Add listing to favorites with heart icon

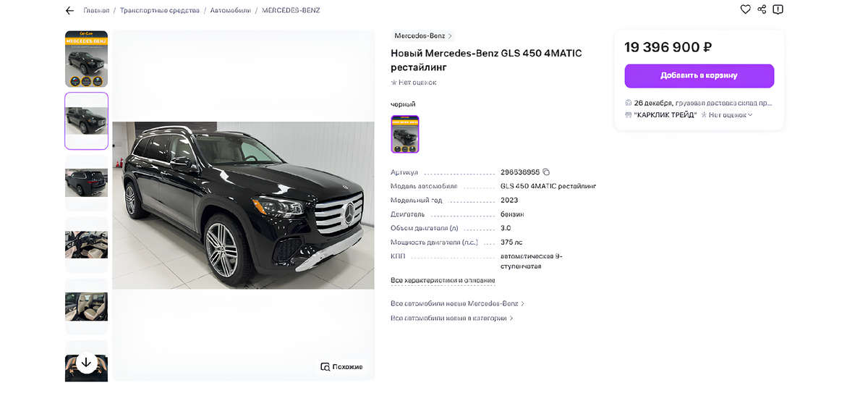click(x=745, y=9)
